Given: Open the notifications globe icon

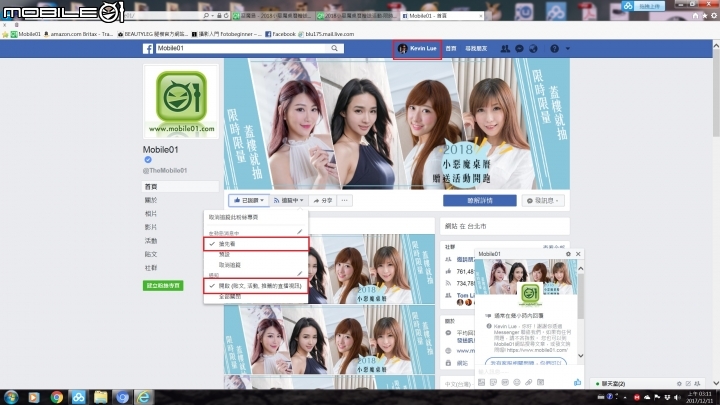Looking at the screenshot, I should tap(533, 48).
